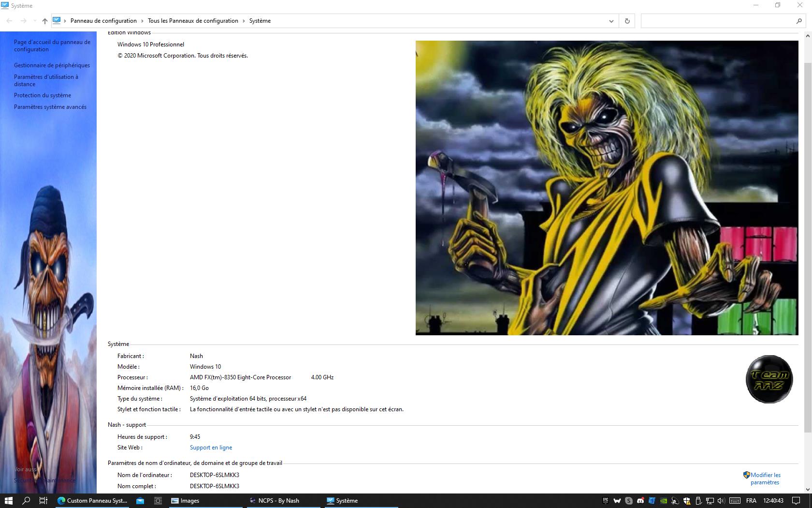This screenshot has height=508, width=812.
Task: Open the Support en ligne link
Action: click(211, 448)
